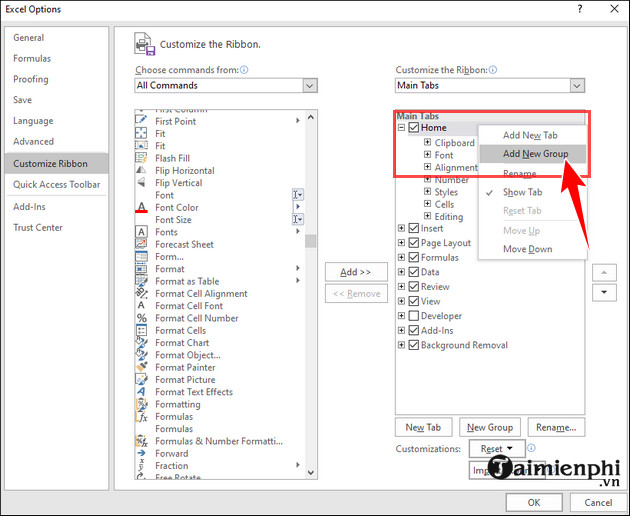
Task: Select the Font Color red A icon
Action: click(x=141, y=207)
